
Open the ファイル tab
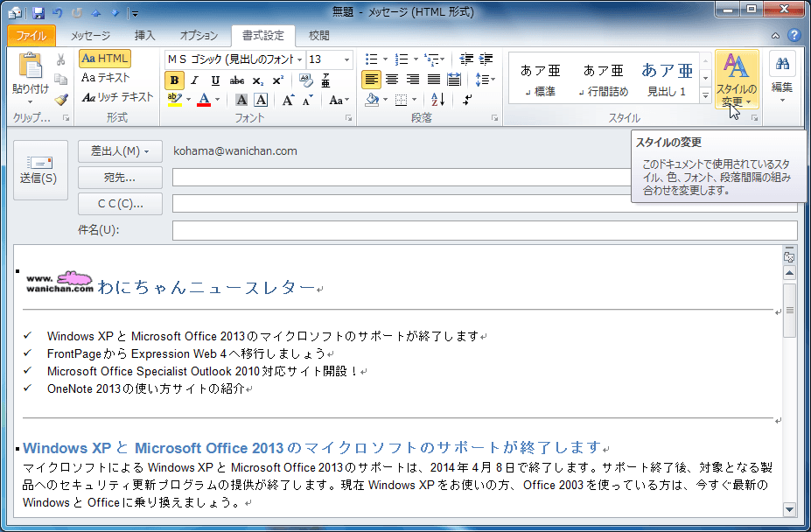(31, 35)
